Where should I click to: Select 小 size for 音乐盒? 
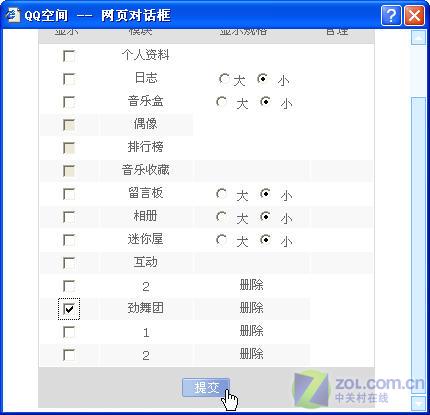pos(265,101)
